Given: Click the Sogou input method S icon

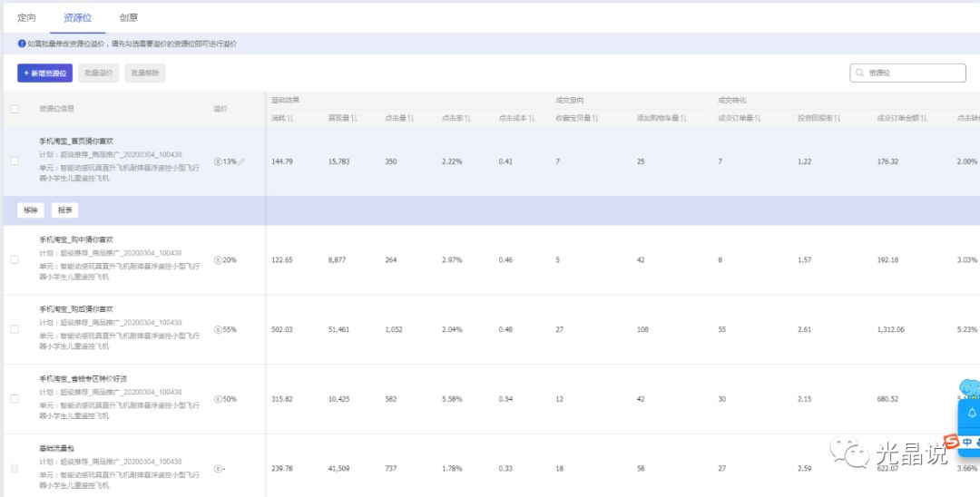Looking at the screenshot, I should pyautogui.click(x=951, y=442).
